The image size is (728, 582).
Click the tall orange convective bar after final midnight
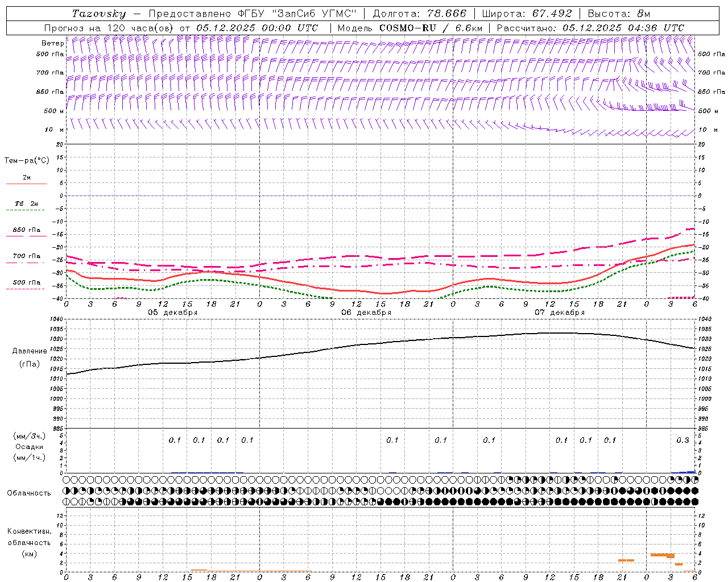pos(663,555)
